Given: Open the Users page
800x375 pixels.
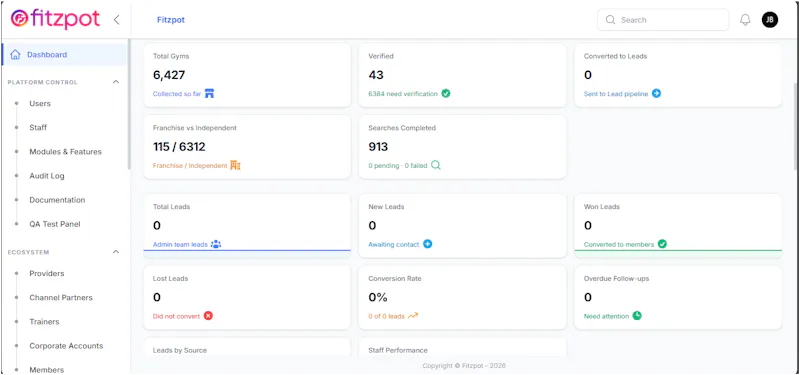Looking at the screenshot, I should click(40, 104).
